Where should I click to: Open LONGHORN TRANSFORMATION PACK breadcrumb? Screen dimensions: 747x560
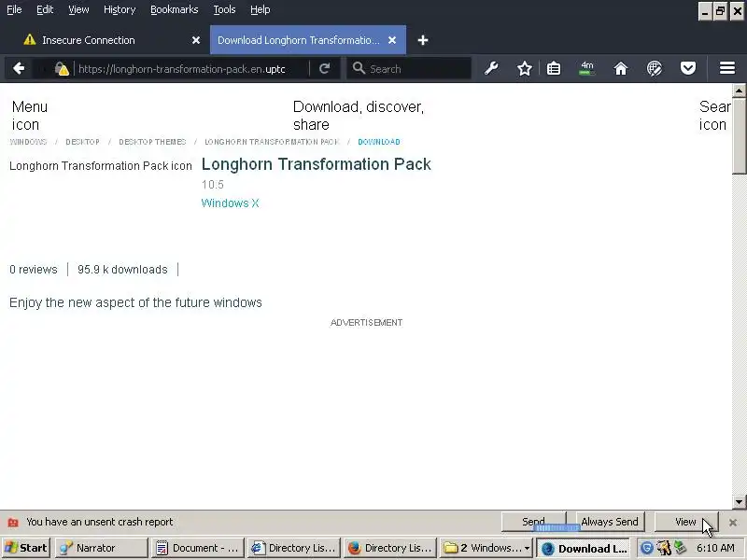[272, 142]
